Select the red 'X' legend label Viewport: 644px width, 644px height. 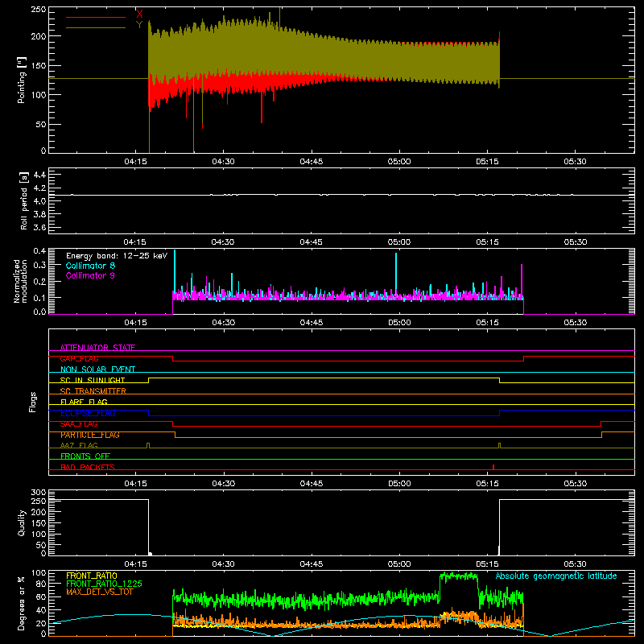click(x=139, y=14)
